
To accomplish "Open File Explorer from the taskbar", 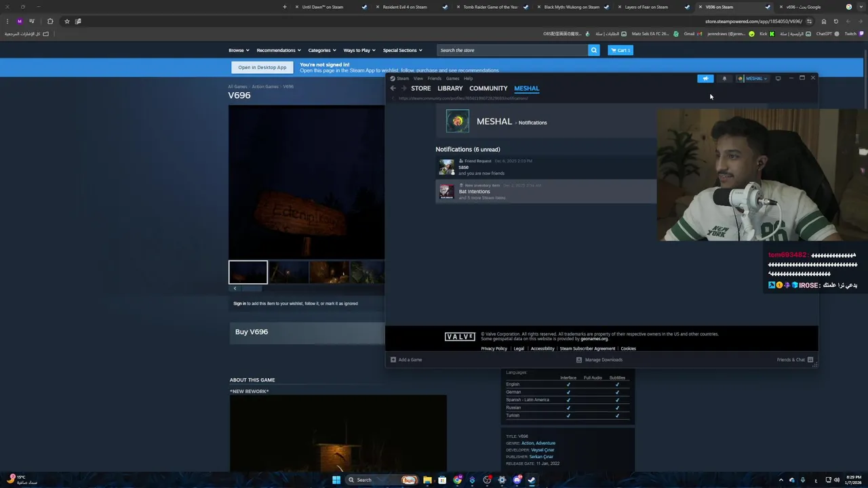I will coord(427,480).
